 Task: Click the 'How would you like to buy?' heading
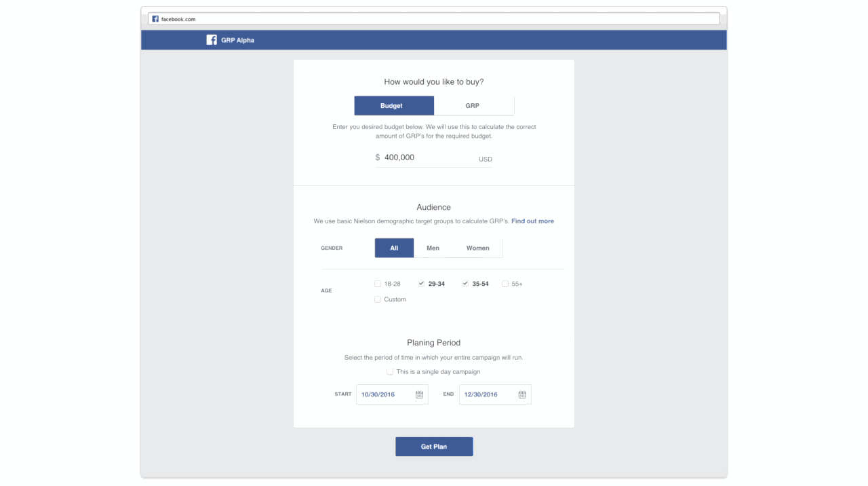(x=434, y=82)
